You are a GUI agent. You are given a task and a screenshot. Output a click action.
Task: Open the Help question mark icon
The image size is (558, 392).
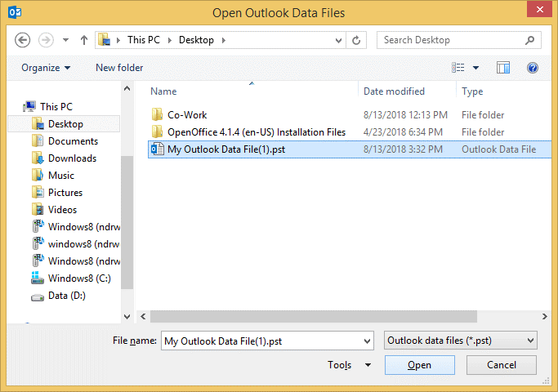click(533, 68)
